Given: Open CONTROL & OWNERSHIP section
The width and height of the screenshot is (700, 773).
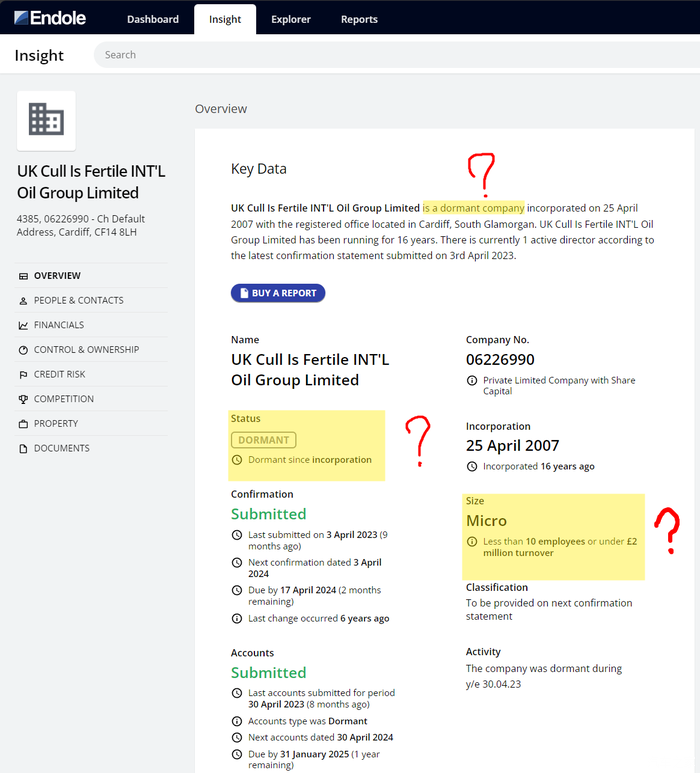Looking at the screenshot, I should [x=86, y=350].
